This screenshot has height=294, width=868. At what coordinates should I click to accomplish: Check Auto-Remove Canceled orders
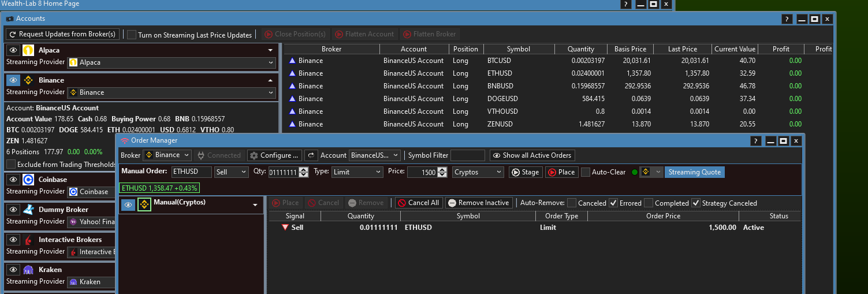click(572, 203)
